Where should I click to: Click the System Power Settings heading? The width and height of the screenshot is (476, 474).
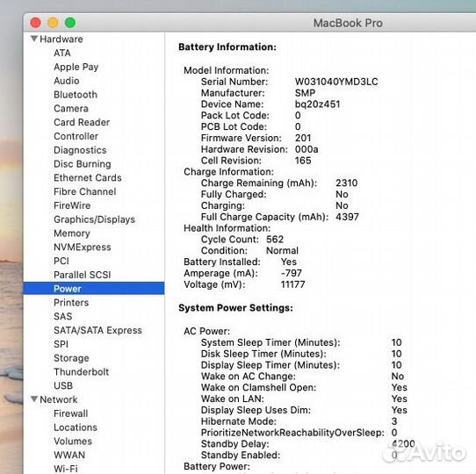[235, 308]
